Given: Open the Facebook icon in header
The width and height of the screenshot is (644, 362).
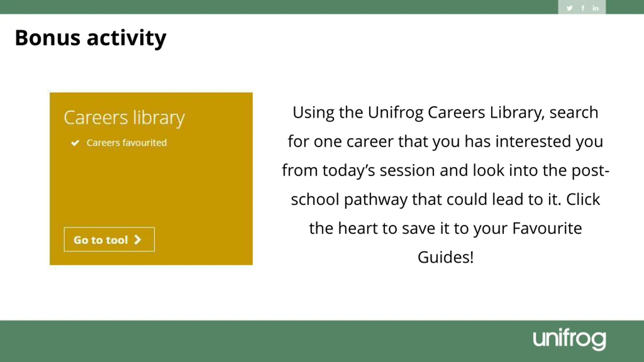Looking at the screenshot, I should point(583,8).
